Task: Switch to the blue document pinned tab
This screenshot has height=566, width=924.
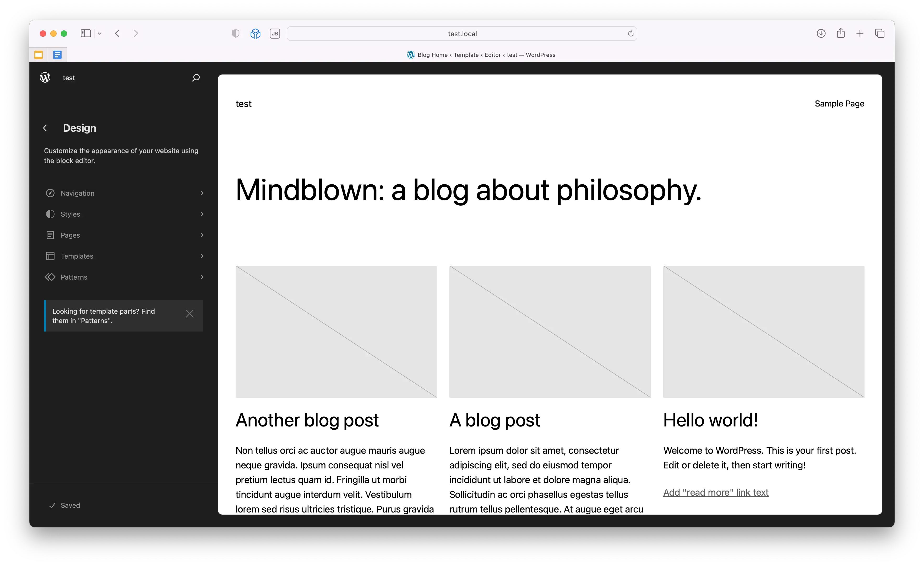Action: coord(57,55)
